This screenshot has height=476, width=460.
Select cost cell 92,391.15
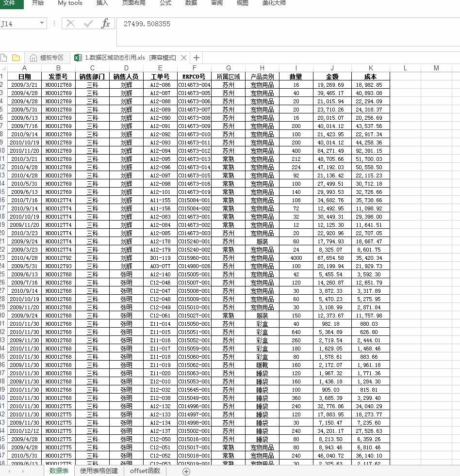tap(370, 151)
